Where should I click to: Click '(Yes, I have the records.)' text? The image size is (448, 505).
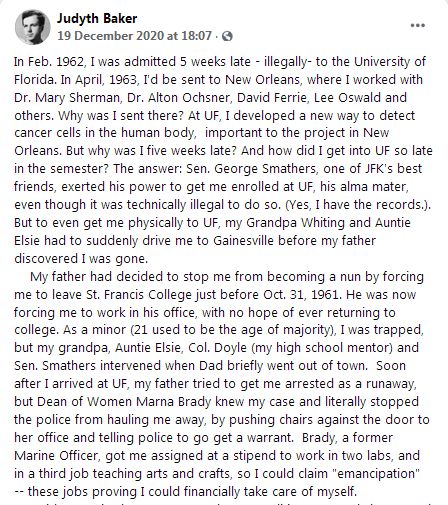coord(357,205)
